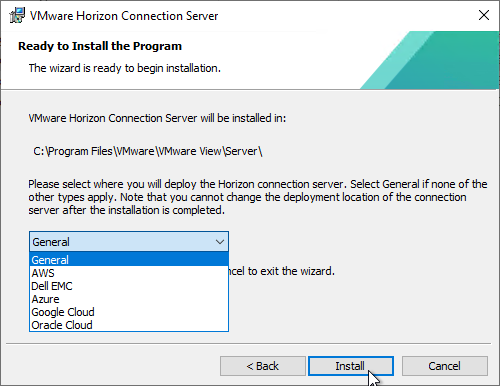Viewport: 500px width, 386px height.
Task: Click the installation path C:\Program Files text
Action: (x=148, y=151)
